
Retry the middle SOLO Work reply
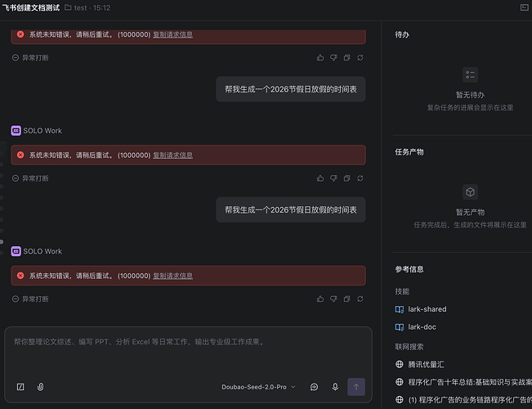coord(360,178)
